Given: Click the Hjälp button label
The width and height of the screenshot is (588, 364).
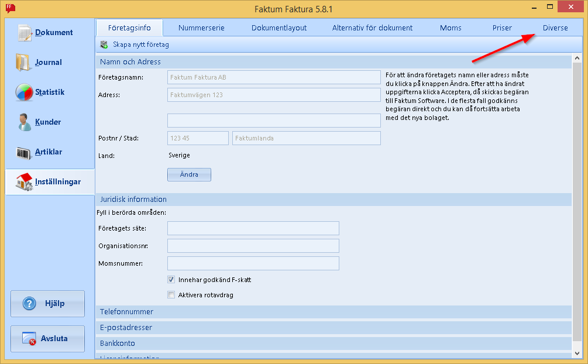Looking at the screenshot, I should tap(55, 304).
